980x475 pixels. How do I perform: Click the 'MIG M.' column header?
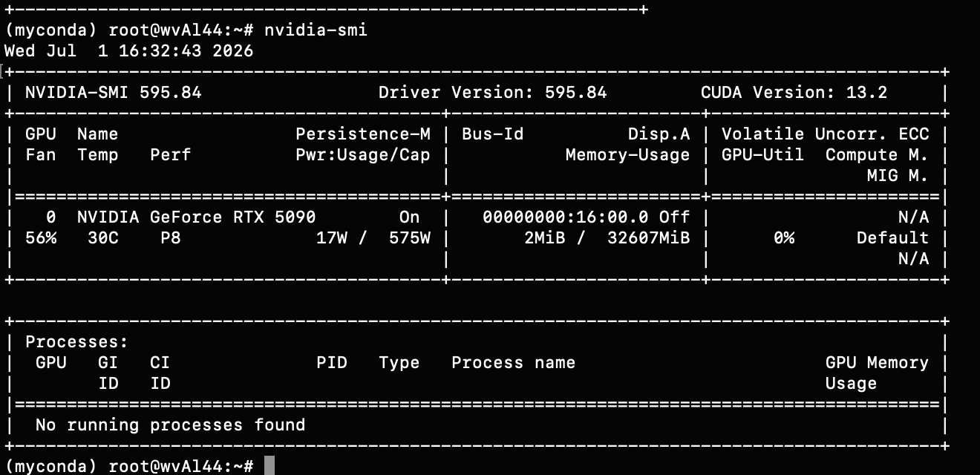pos(898,176)
